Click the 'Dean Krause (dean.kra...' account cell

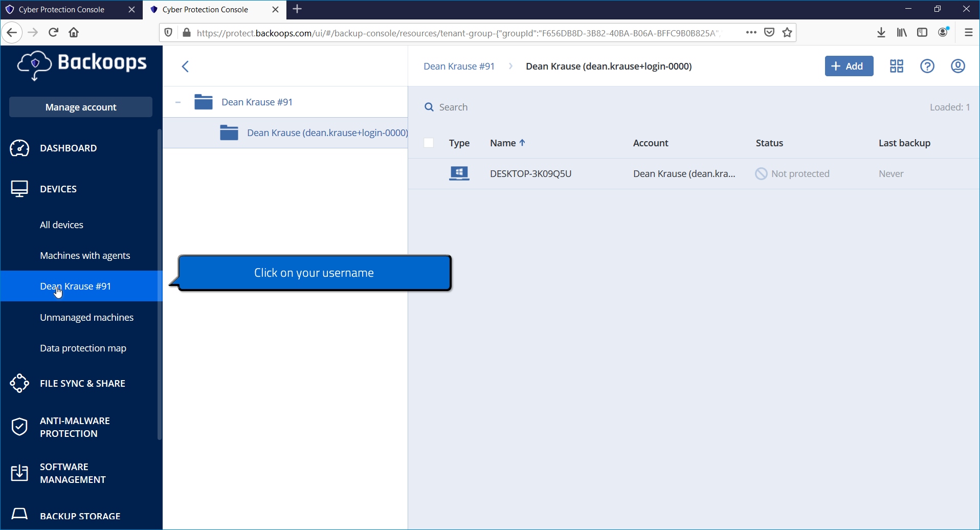[x=684, y=173]
